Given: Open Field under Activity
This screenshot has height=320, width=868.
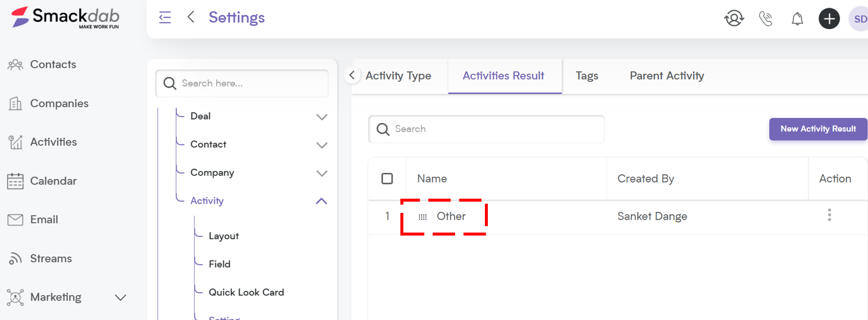Looking at the screenshot, I should tap(220, 264).
